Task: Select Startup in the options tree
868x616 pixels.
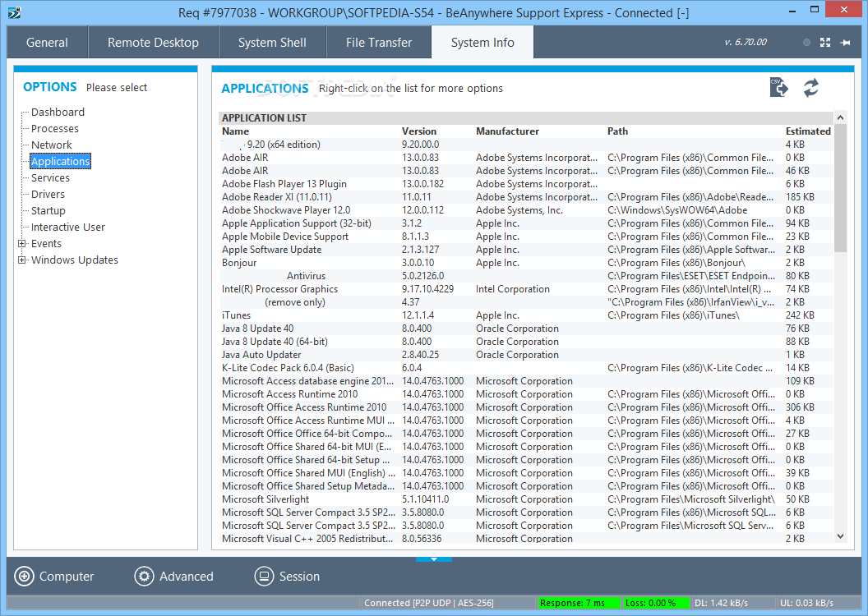Action: (x=48, y=211)
